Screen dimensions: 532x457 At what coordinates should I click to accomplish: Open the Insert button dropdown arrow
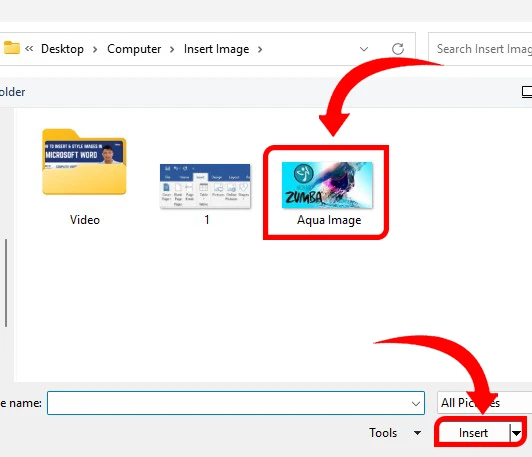pos(516,433)
